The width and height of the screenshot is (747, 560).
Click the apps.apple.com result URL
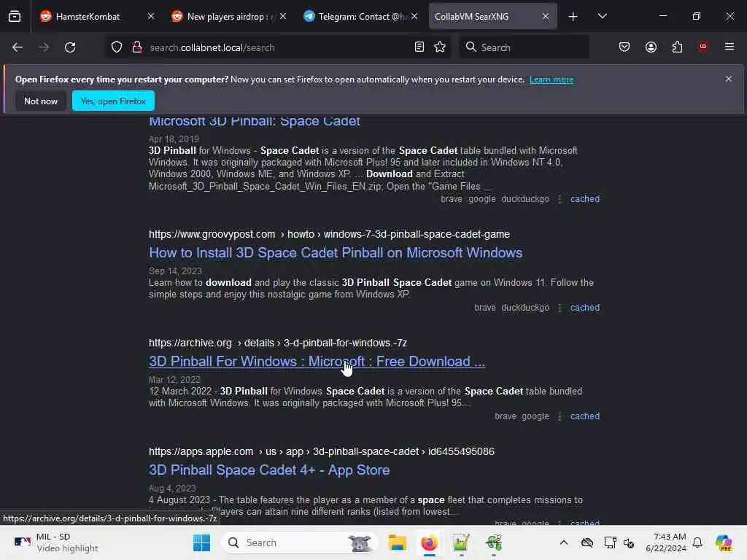pos(322,451)
